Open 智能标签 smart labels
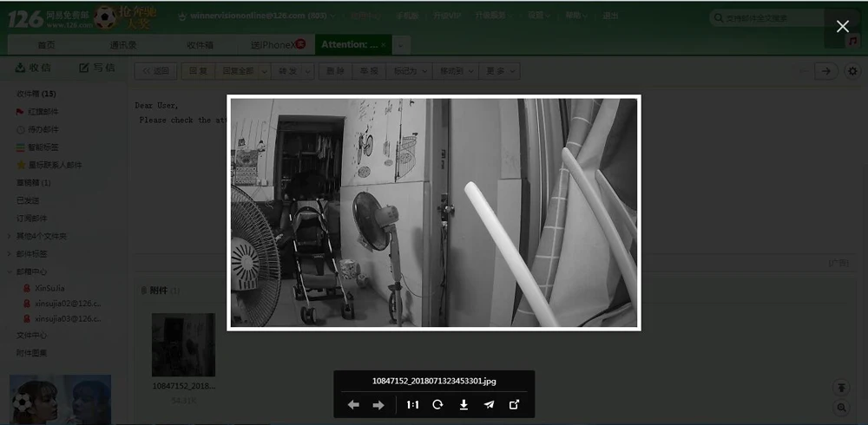Viewport: 868px width, 425px height. [x=43, y=147]
